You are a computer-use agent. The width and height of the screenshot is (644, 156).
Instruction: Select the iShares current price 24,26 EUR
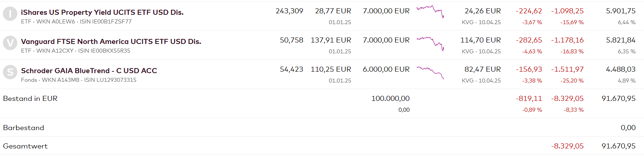tap(482, 11)
